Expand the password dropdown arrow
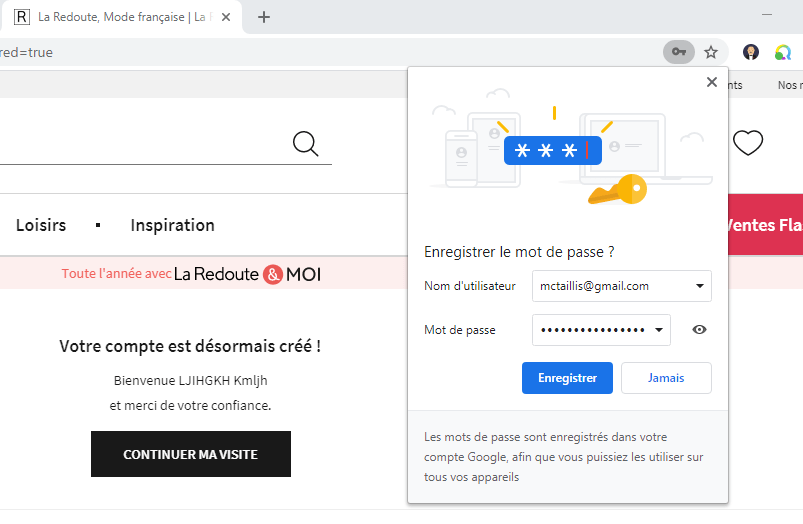 tap(659, 330)
